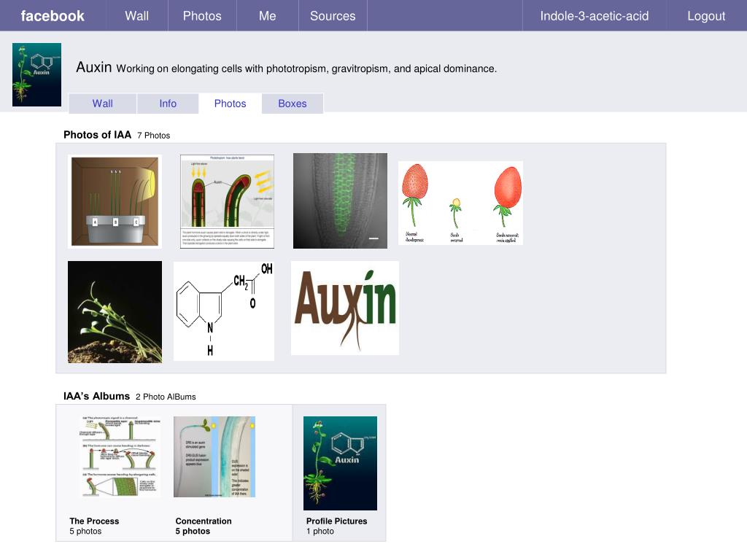This screenshot has height=560, width=747.
Task: Click the 5 photos count under Concentration
Action: tap(193, 532)
